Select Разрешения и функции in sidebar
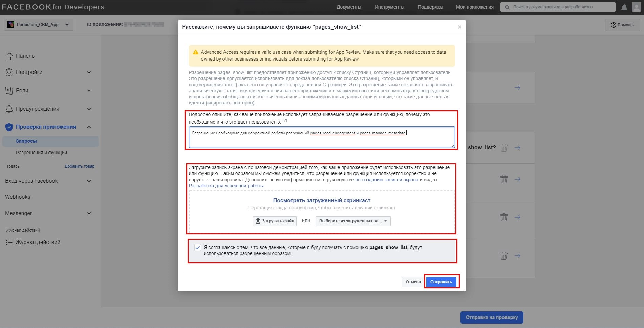The height and width of the screenshot is (328, 644). tap(41, 153)
